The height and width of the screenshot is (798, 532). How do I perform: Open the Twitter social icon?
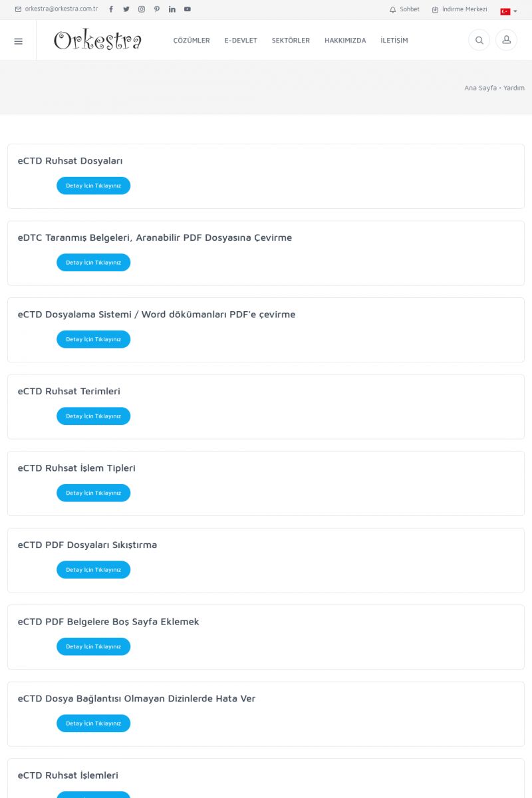[x=126, y=9]
